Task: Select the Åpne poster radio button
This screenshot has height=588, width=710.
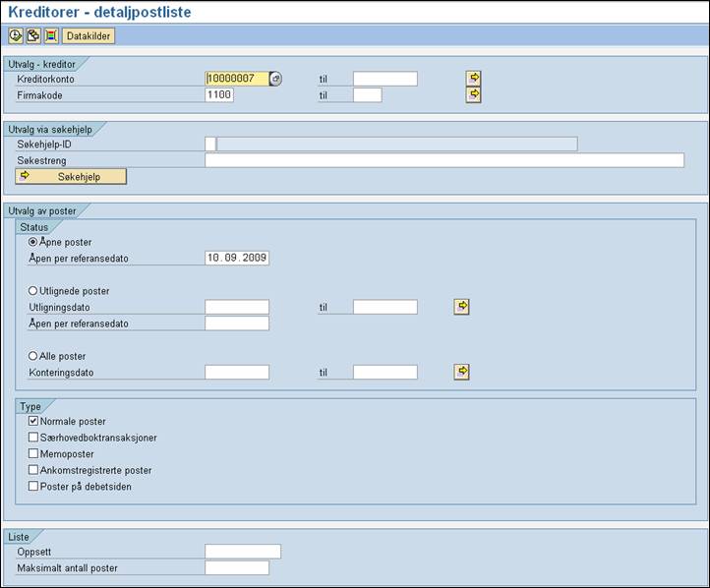Action: click(32, 242)
